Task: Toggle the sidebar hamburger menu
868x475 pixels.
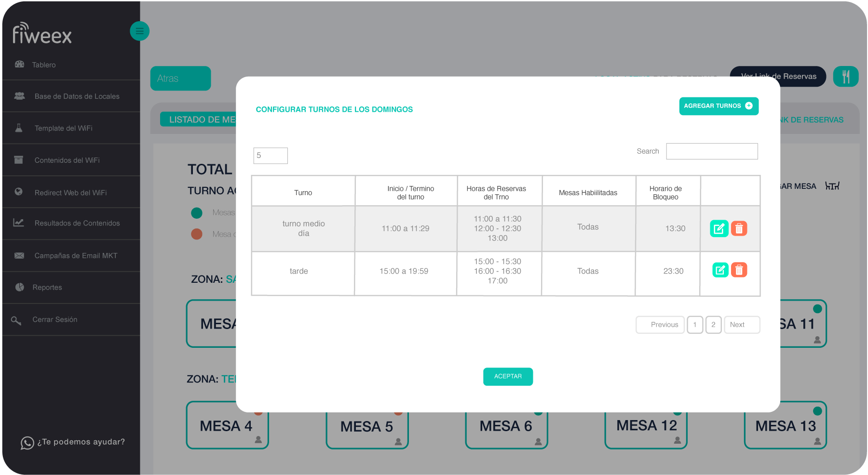Action: (x=139, y=31)
